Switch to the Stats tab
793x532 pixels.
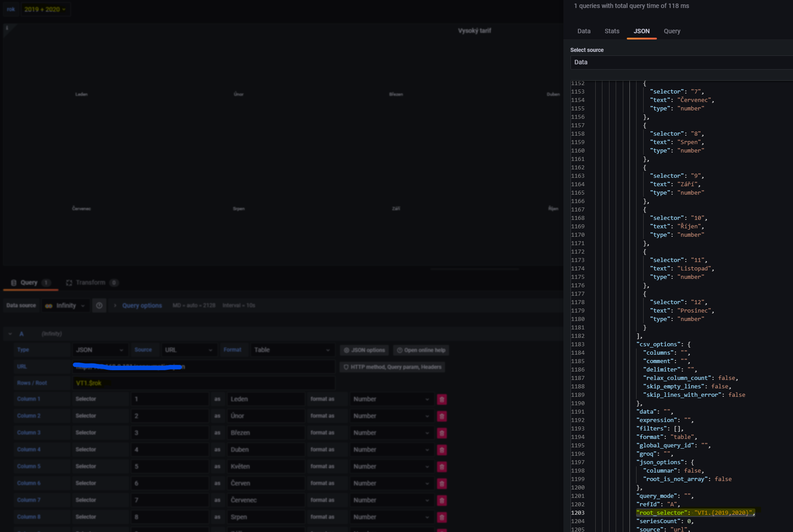(612, 31)
